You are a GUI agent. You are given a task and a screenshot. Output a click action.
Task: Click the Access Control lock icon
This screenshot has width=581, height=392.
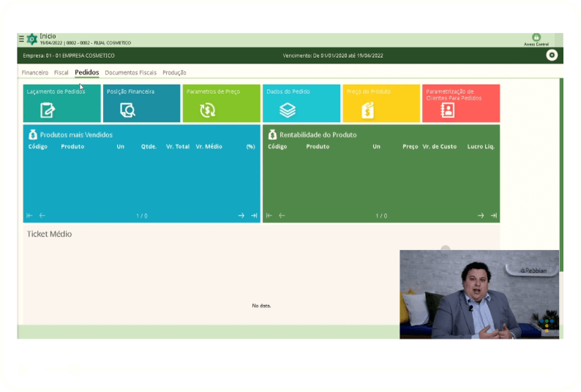536,38
